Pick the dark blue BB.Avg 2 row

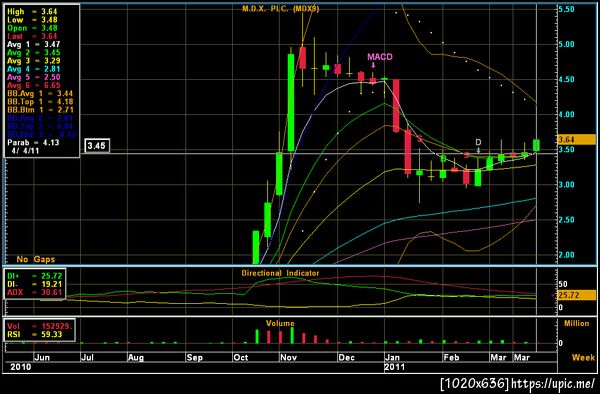(40, 118)
